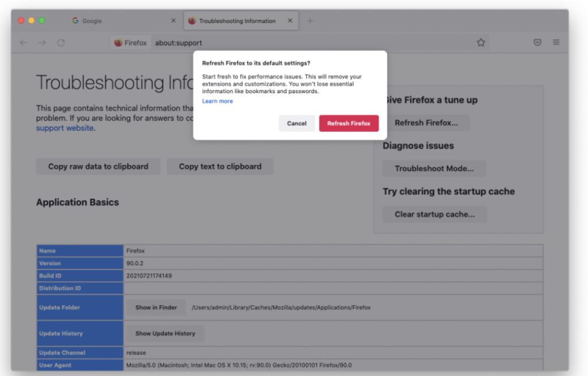Click the Application Basics heading
This screenshot has width=588, height=376.
pos(78,202)
